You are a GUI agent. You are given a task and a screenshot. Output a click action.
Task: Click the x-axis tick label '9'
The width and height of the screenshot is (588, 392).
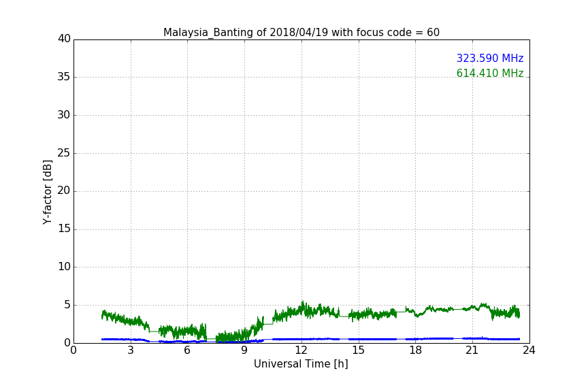coord(244,350)
